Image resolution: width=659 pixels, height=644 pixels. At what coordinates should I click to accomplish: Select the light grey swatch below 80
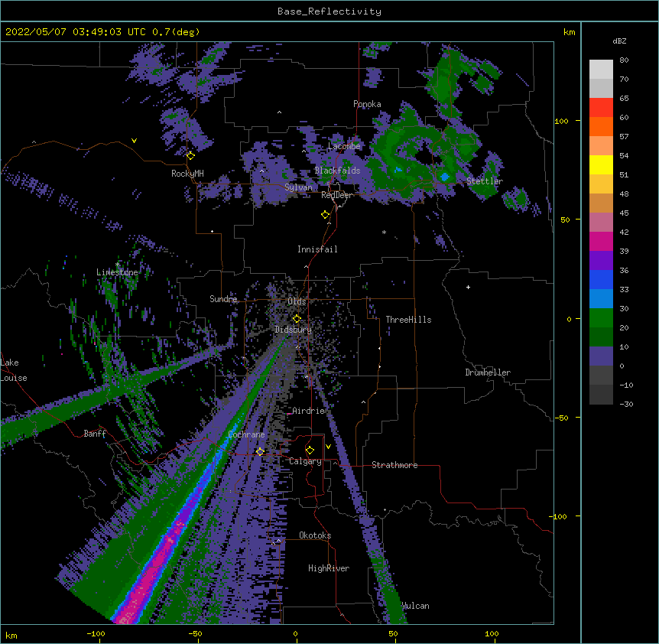[601, 70]
